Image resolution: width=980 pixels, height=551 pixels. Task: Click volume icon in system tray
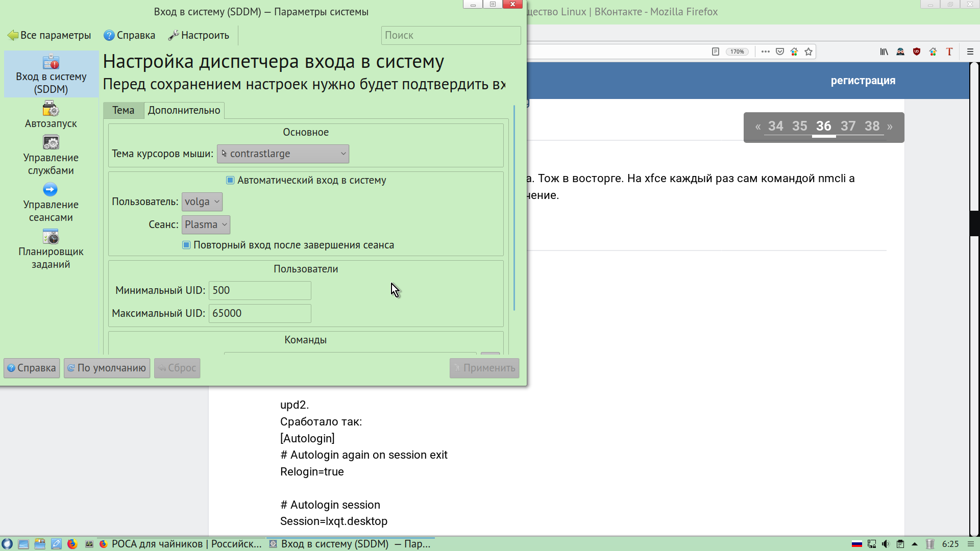[886, 544]
